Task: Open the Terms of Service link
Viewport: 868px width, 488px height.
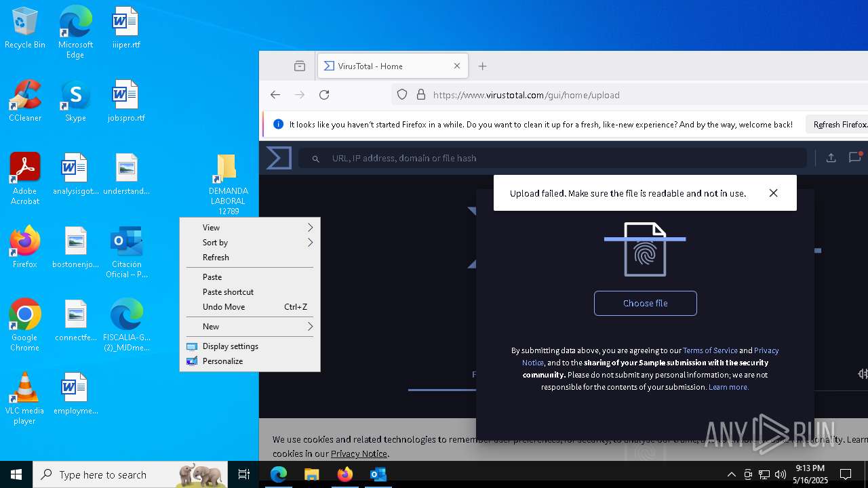Action: (x=710, y=350)
